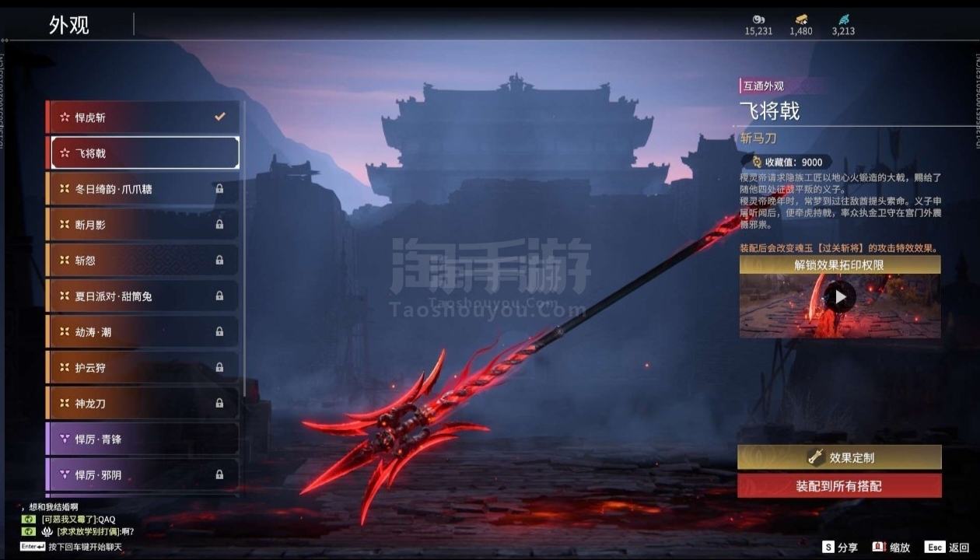The image size is (980, 560).
Task: Open the 效果定制 effect customization
Action: (840, 458)
